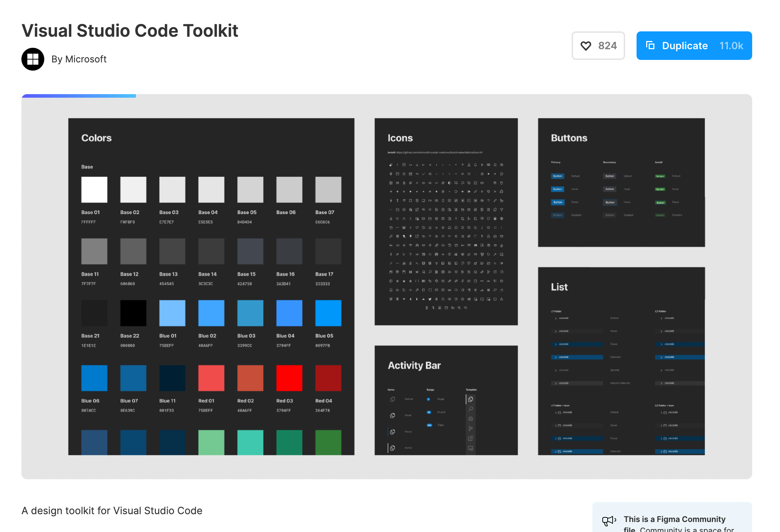Click the blue Primary Default button sample
Image resolution: width=780 pixels, height=532 pixels.
click(557, 176)
